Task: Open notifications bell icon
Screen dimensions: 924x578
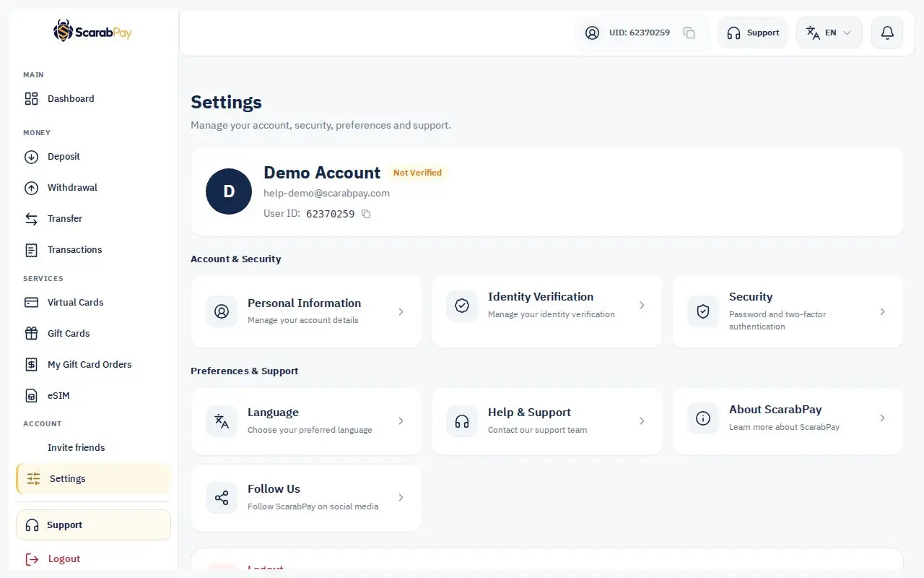Action: pos(887,33)
